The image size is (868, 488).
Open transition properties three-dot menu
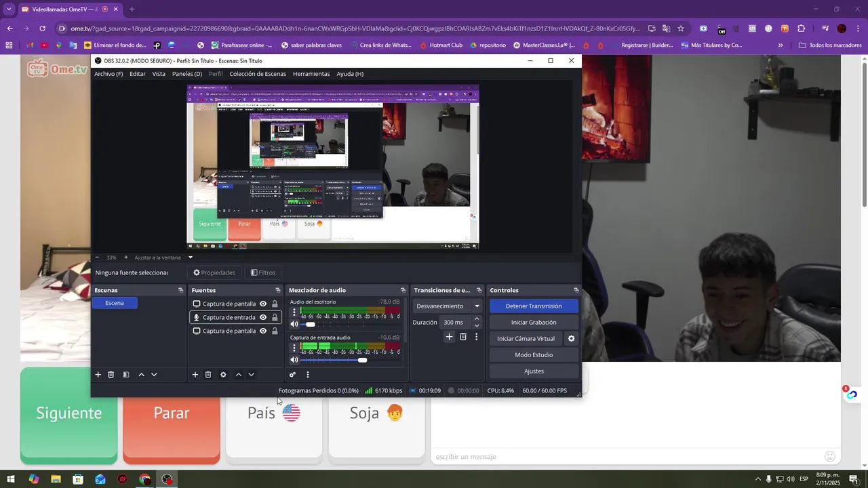coord(476,337)
